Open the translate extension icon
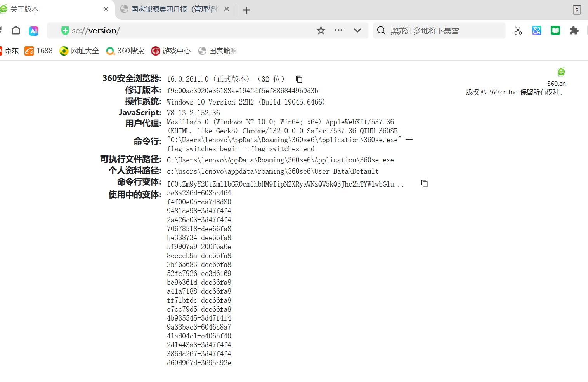 point(536,30)
